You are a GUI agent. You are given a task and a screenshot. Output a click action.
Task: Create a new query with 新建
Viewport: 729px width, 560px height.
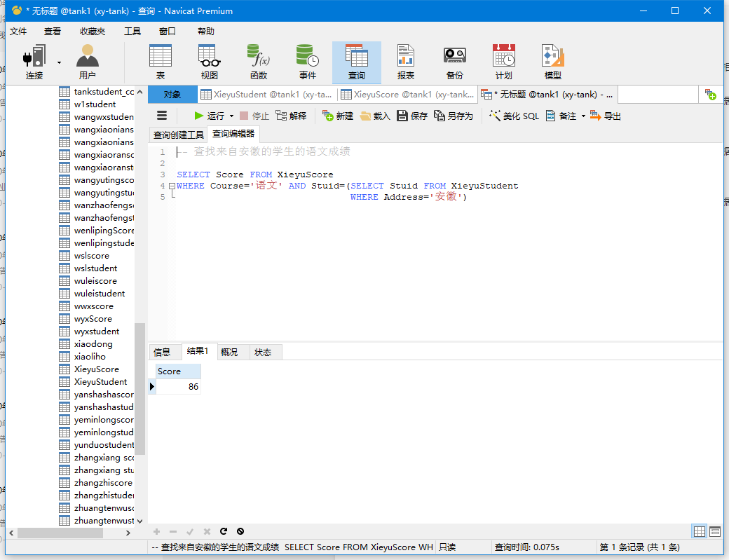pyautogui.click(x=338, y=116)
